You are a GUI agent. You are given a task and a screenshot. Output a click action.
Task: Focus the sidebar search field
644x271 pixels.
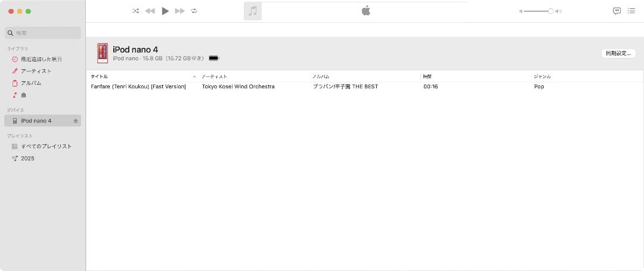tap(43, 33)
